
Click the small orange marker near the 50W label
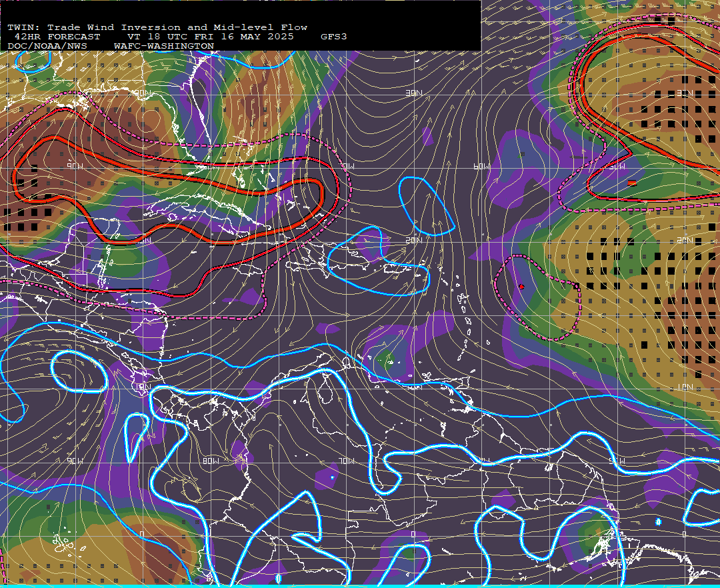pos(632,183)
